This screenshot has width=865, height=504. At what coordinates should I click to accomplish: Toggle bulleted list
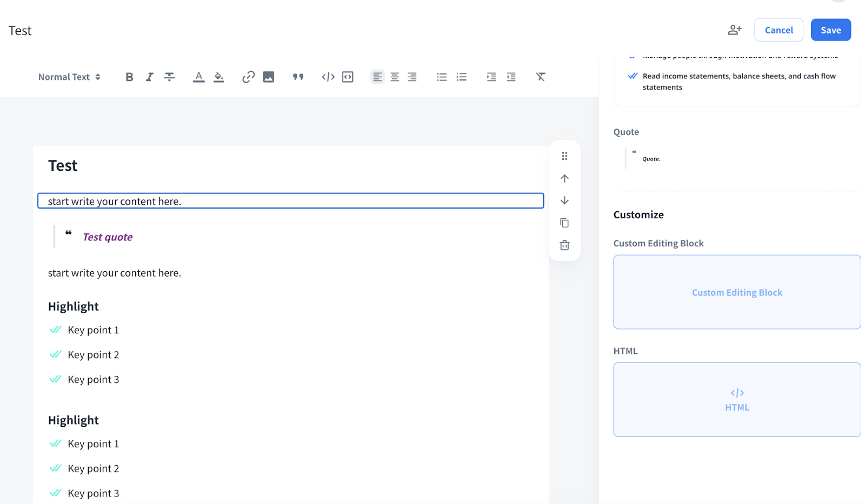point(442,77)
